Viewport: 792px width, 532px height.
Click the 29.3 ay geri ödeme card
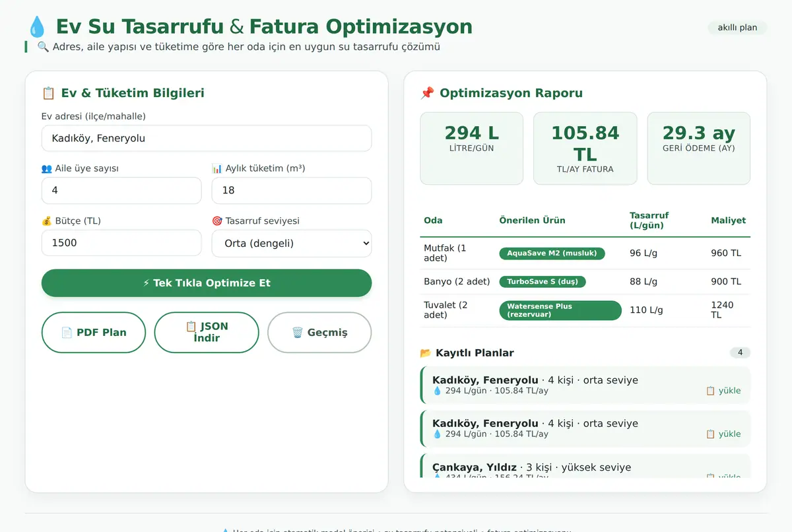[698, 148]
